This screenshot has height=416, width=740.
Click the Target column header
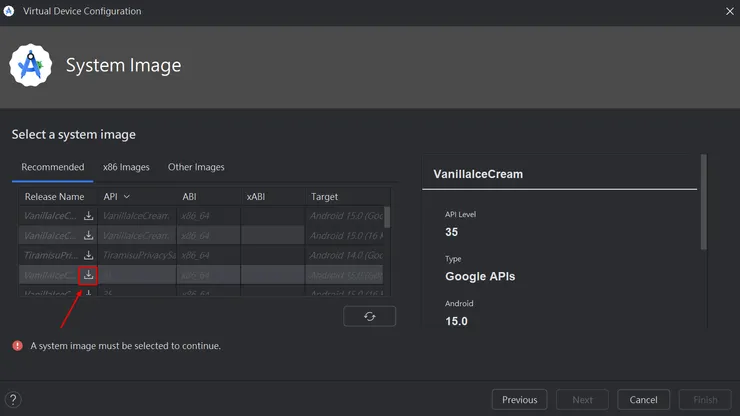325,197
